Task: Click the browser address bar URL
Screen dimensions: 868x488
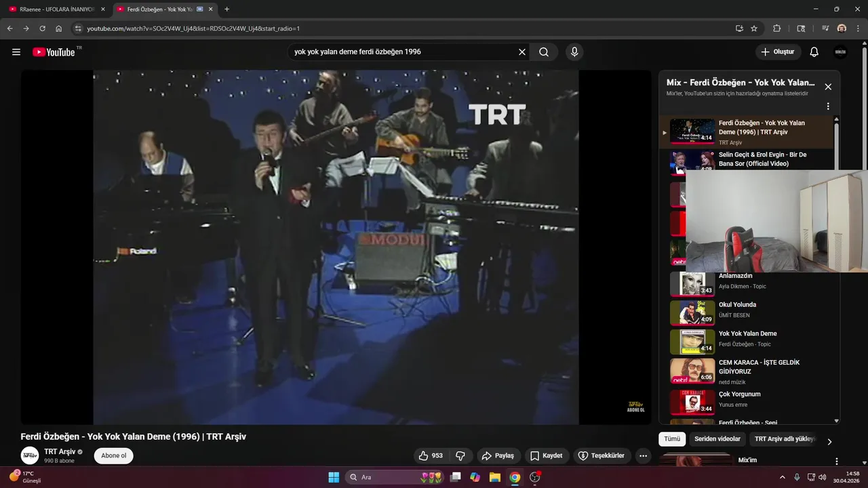Action: pyautogui.click(x=193, y=28)
